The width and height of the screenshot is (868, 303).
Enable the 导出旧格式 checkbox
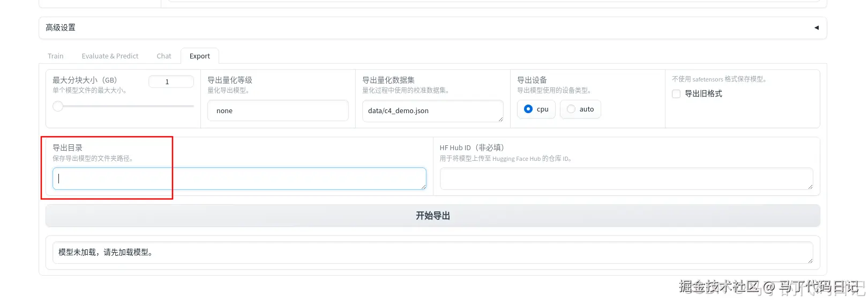point(676,94)
